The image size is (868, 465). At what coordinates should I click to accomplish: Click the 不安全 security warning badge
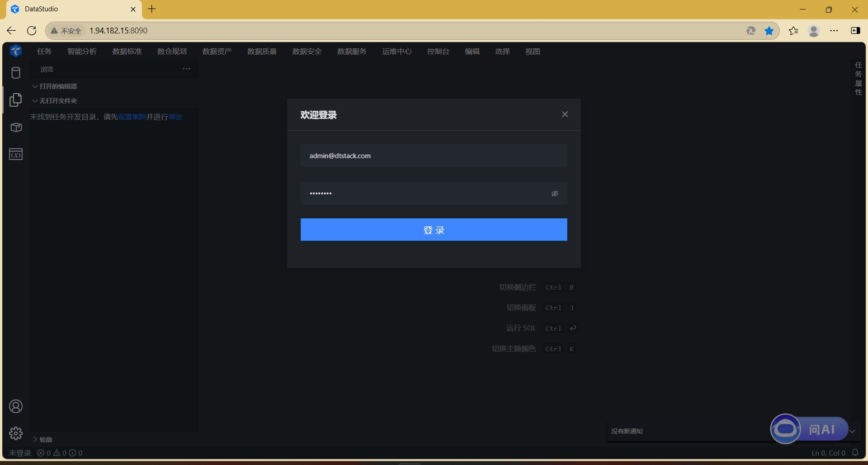coord(66,31)
